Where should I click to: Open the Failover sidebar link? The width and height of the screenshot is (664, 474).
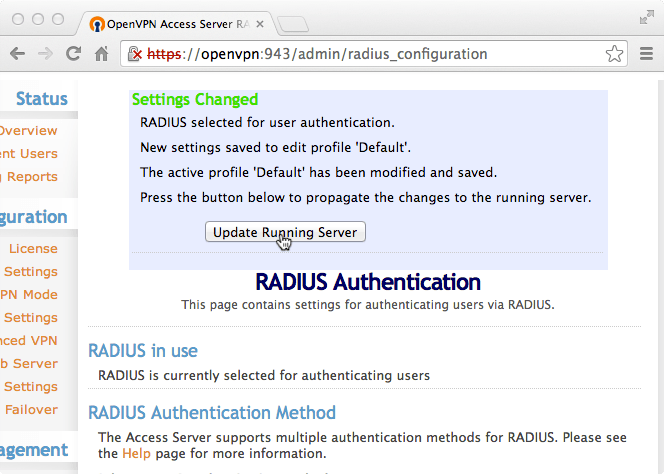[x=31, y=410]
